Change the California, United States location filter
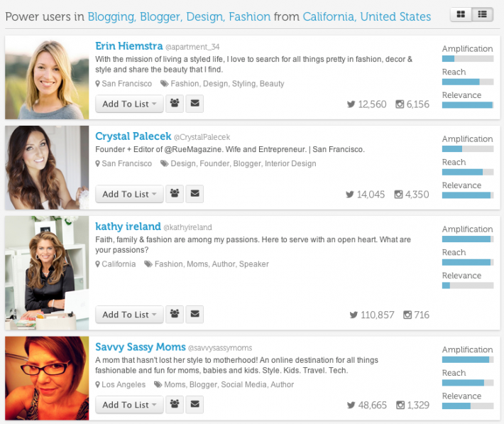Viewport: 504px width, 424px height. [x=366, y=16]
